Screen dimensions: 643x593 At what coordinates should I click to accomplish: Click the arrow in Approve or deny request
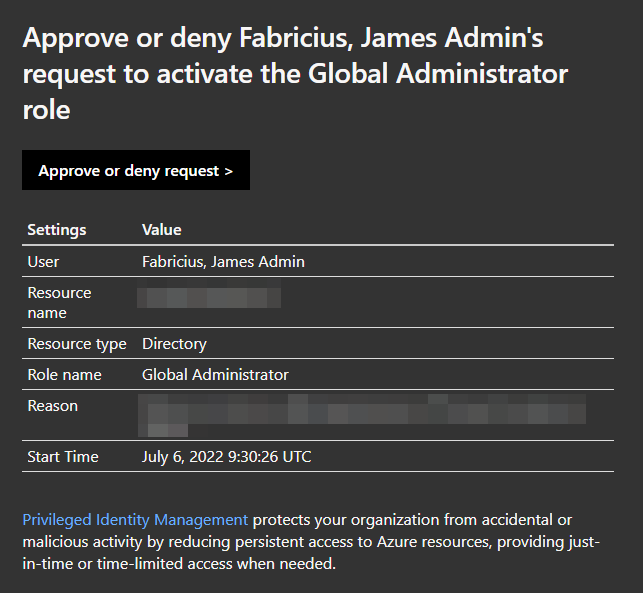(x=229, y=171)
